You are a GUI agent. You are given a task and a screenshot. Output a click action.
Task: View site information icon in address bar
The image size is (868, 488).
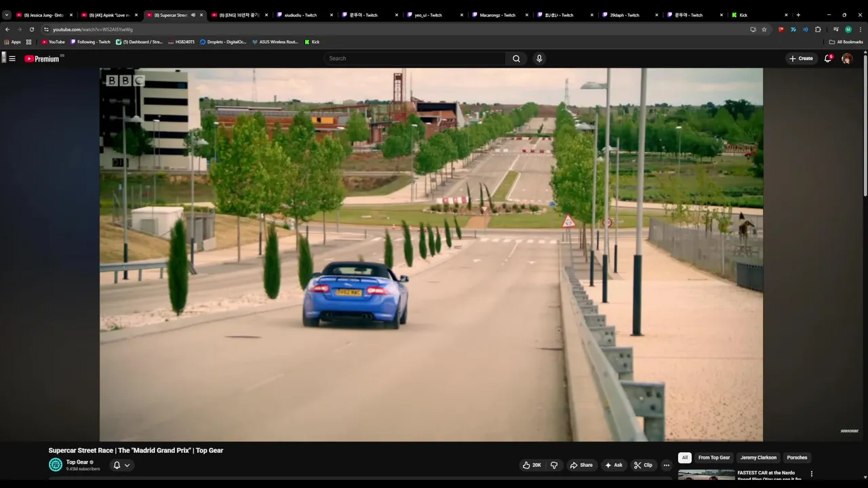pos(46,29)
